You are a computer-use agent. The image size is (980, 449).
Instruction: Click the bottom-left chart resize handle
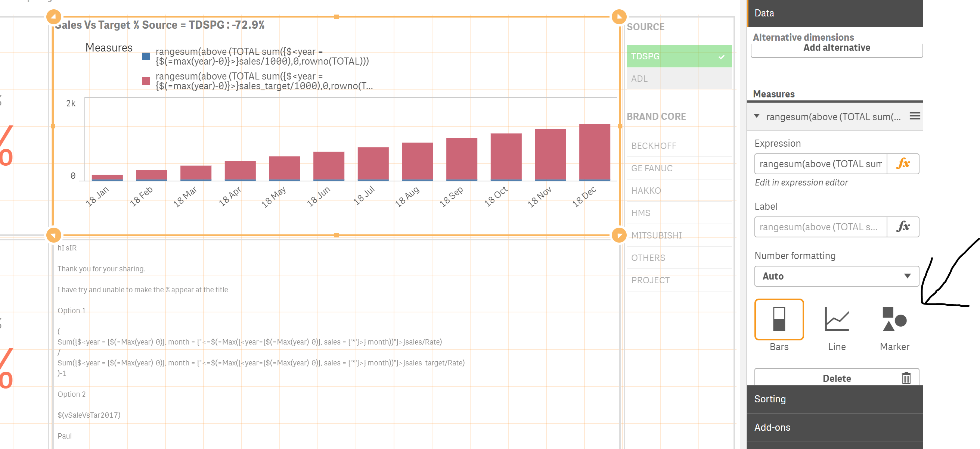[54, 236]
